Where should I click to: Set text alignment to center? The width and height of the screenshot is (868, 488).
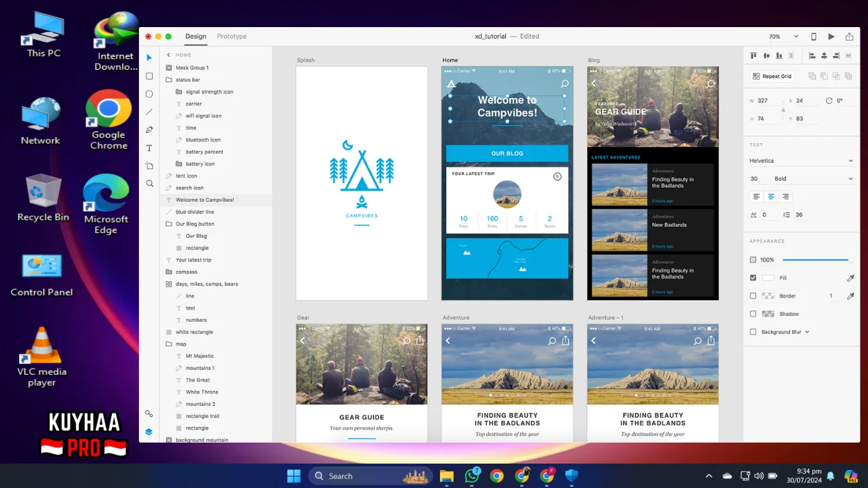(x=771, y=197)
